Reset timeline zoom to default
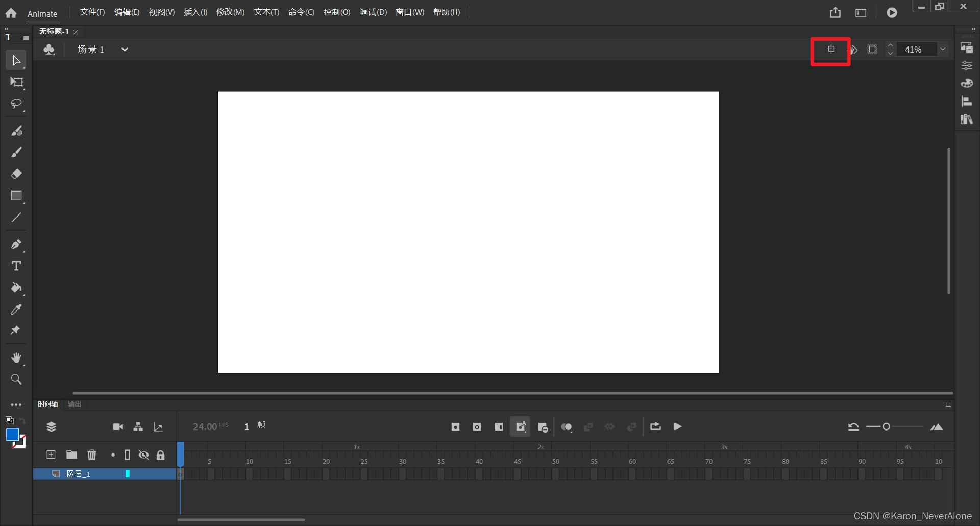 pos(853,427)
